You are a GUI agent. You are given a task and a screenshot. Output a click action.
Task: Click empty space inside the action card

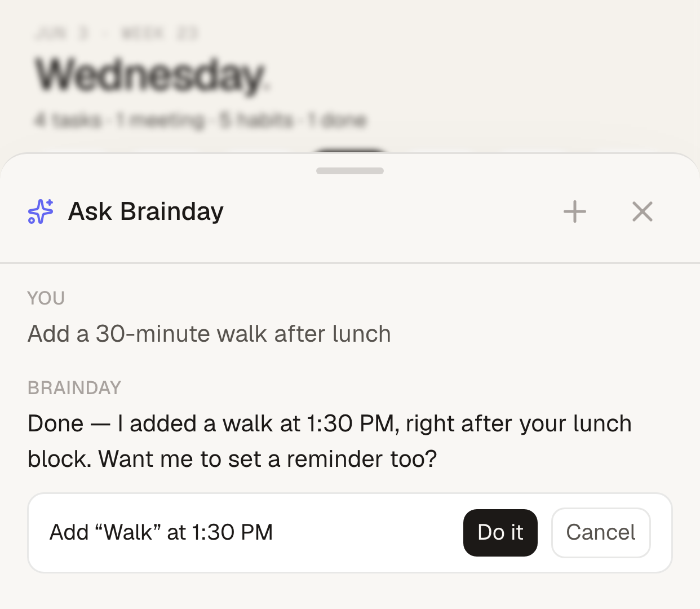click(x=366, y=533)
